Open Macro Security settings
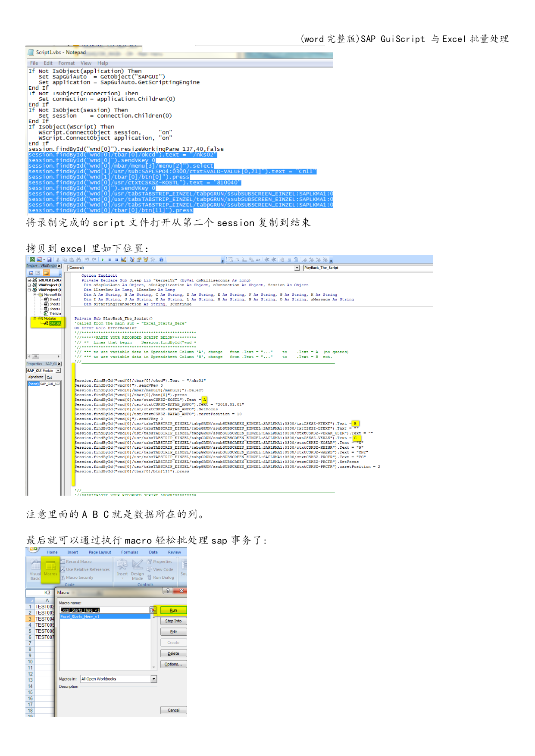 point(77,578)
